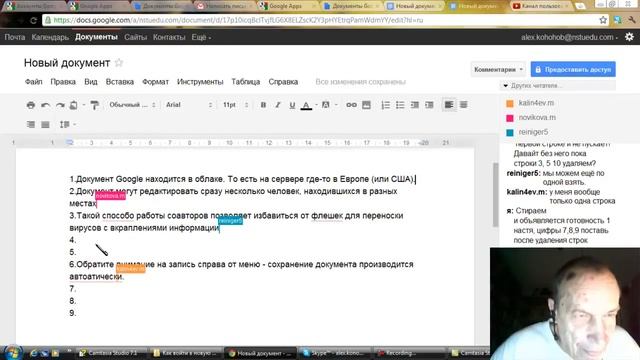Open Контакты link in top bar

(x=169, y=37)
